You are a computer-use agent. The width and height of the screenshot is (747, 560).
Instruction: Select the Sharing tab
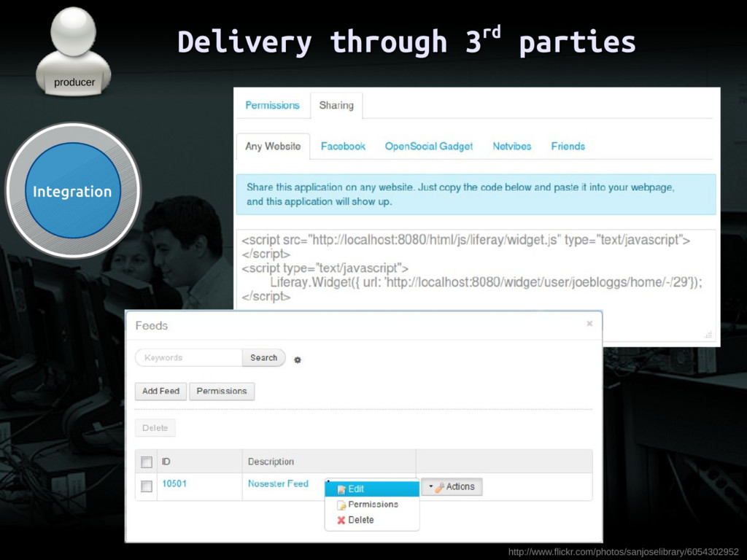(x=336, y=105)
